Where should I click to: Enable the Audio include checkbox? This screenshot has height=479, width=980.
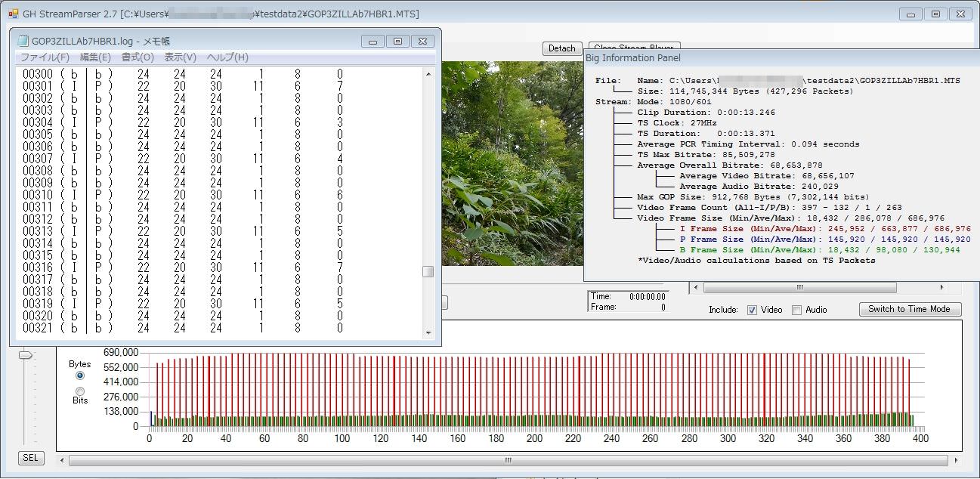tap(796, 310)
